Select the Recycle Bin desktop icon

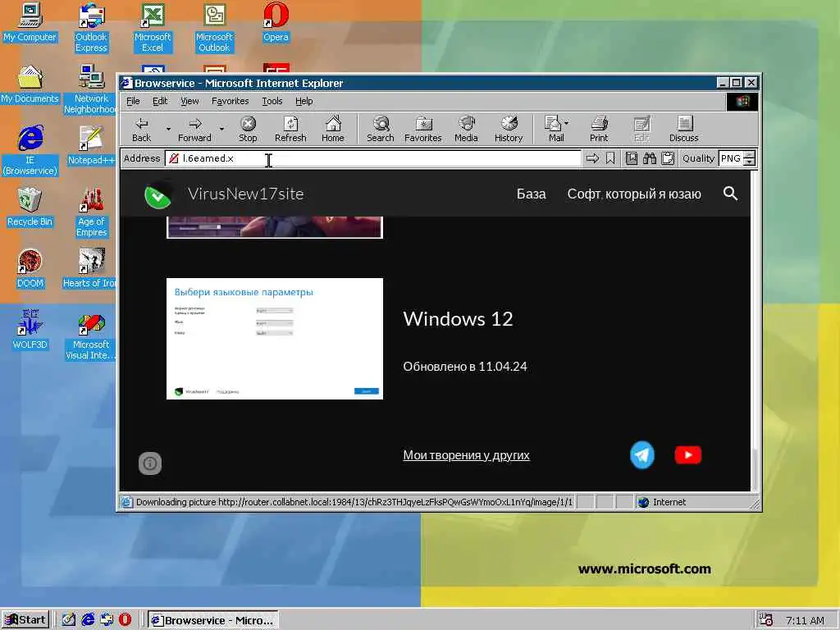coord(30,207)
